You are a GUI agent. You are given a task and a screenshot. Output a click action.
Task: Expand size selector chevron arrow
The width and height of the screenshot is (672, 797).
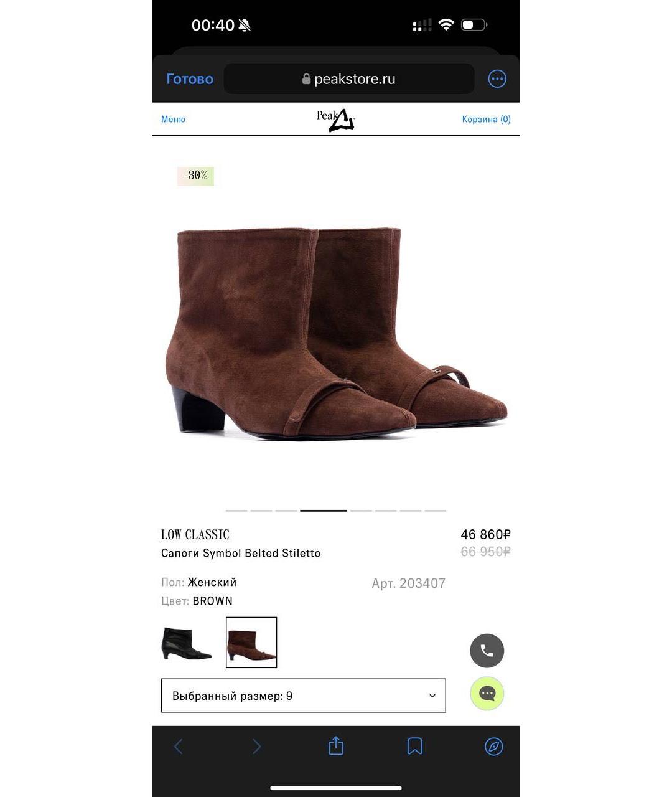pos(432,696)
